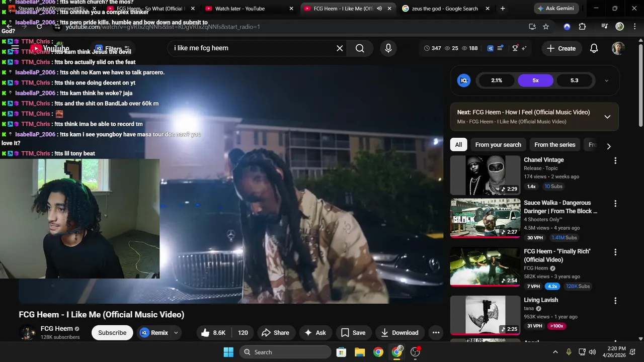Screen dimensions: 644x362
Task: Select the From your search chip
Action: [x=498, y=145]
